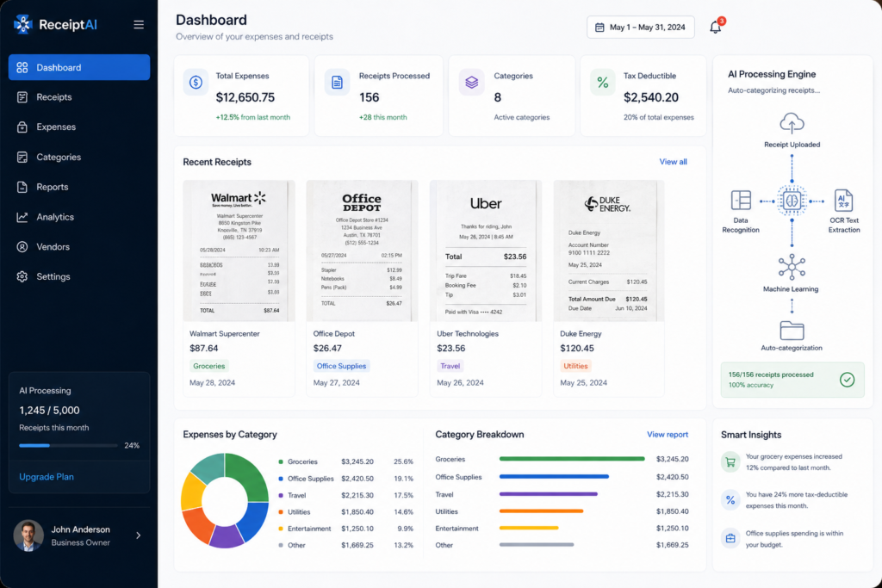Click View all recent receipts link
882x588 pixels.
click(x=673, y=162)
